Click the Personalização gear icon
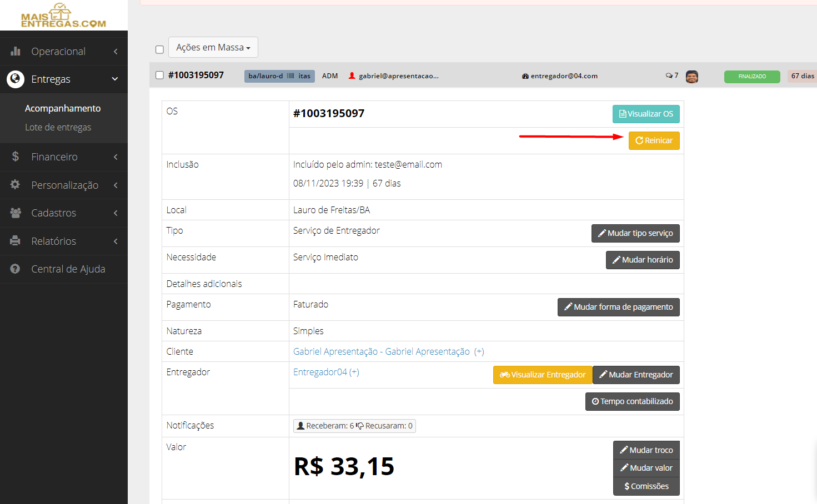 click(16, 184)
